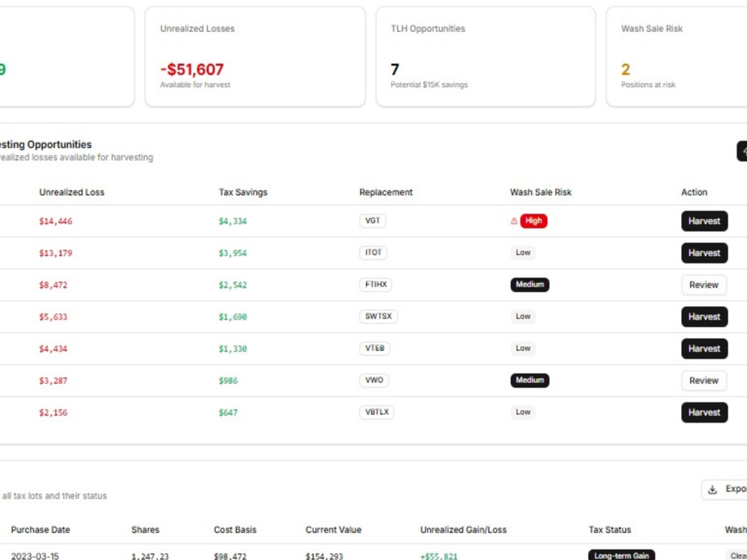Click the Action column header

694,193
